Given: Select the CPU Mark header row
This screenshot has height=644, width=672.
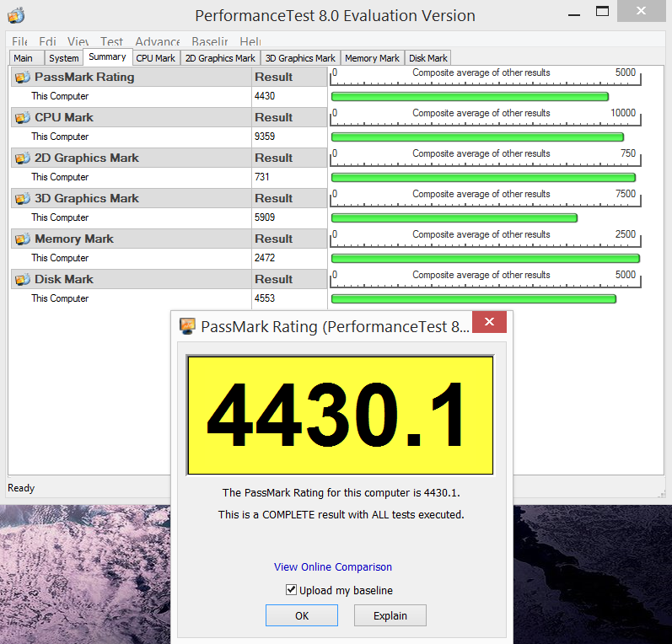Looking at the screenshot, I should [x=169, y=117].
